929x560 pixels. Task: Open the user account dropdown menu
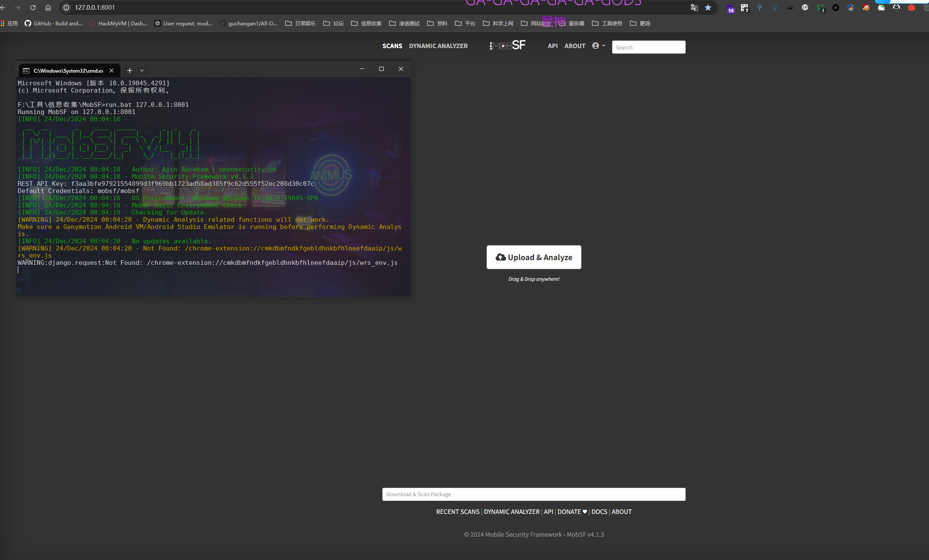pos(599,46)
